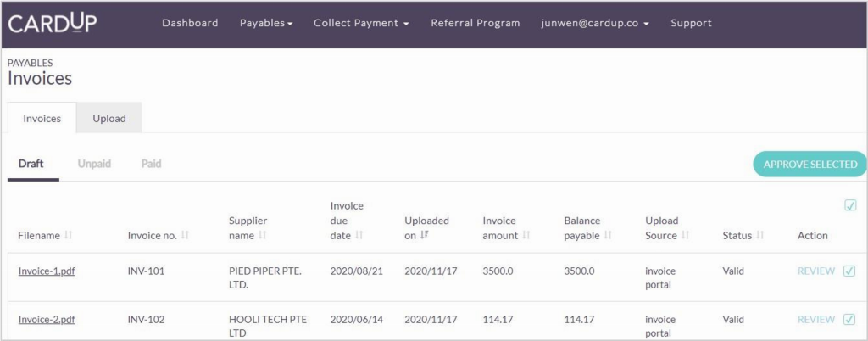This screenshot has width=868, height=341.
Task: Sort by Invoice amount column icon
Action: tap(526, 235)
